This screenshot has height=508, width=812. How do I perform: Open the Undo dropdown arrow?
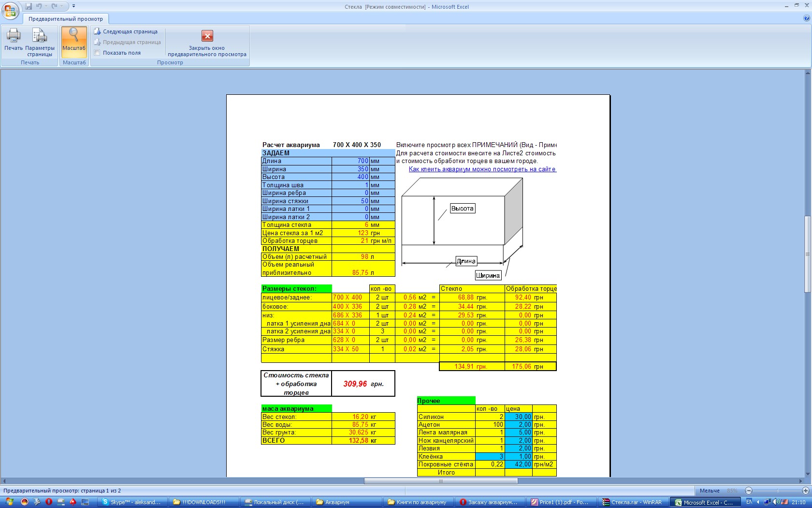tap(46, 6)
